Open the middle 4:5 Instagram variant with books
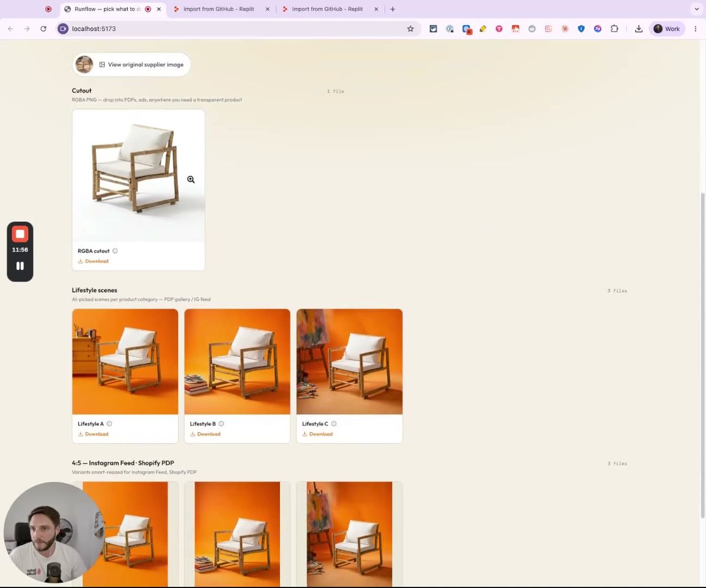The width and height of the screenshot is (706, 588). tap(237, 534)
